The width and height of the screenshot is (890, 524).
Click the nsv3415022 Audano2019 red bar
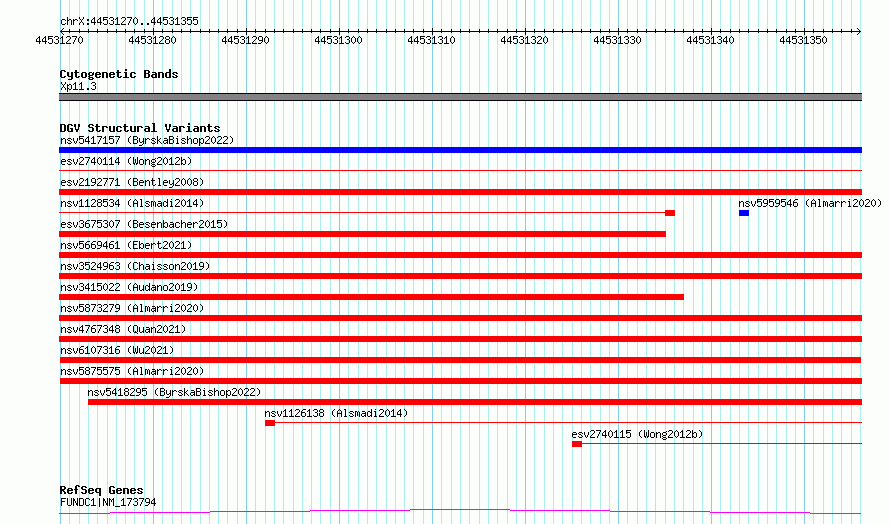coord(371,297)
